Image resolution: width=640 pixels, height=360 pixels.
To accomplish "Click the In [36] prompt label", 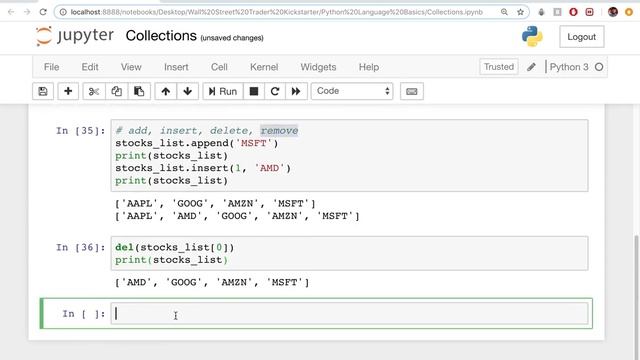I will (80, 248).
